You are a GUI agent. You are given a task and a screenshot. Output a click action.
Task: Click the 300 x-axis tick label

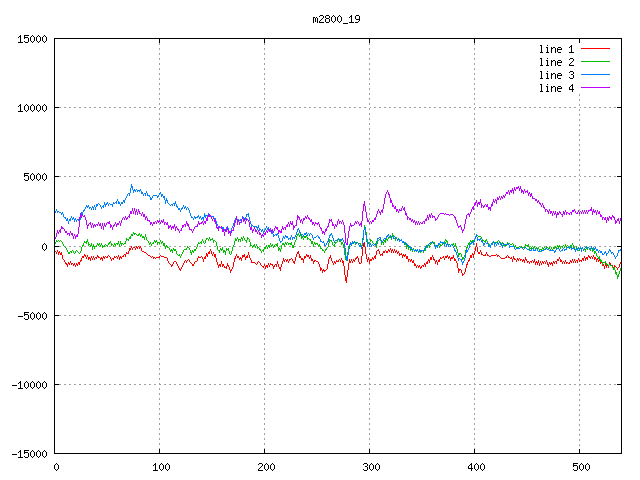[370, 467]
